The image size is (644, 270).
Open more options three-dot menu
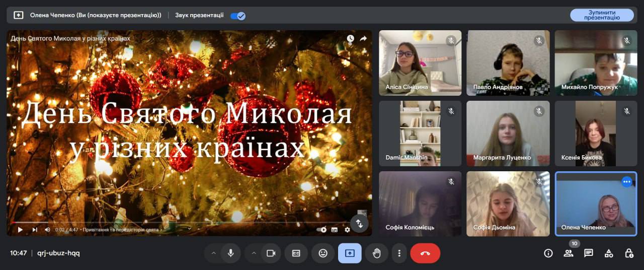pos(399,253)
